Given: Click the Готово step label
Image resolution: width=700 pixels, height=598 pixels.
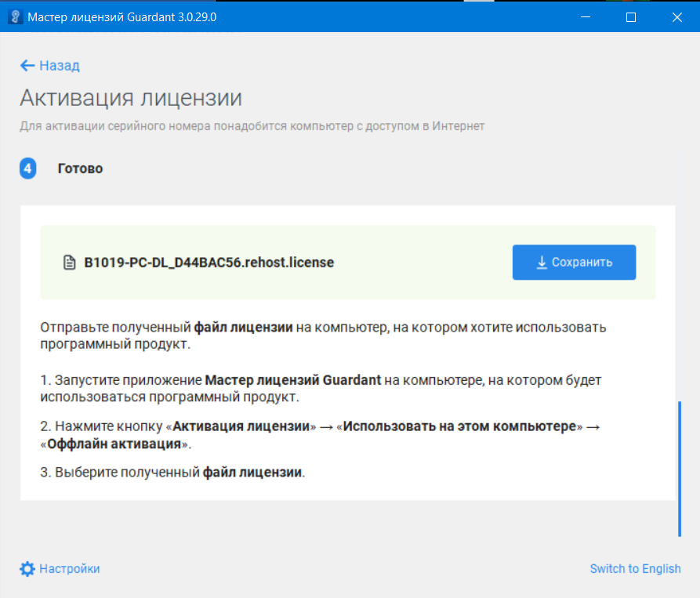Looking at the screenshot, I should (x=80, y=169).
